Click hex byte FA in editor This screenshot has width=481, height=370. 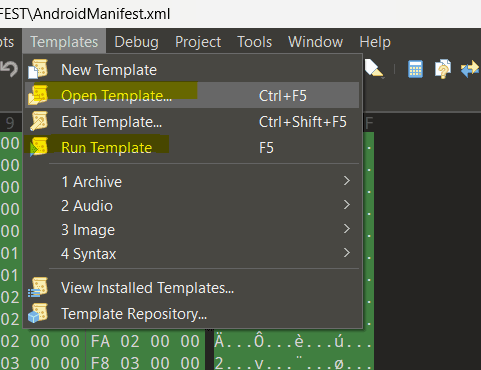pos(100,342)
